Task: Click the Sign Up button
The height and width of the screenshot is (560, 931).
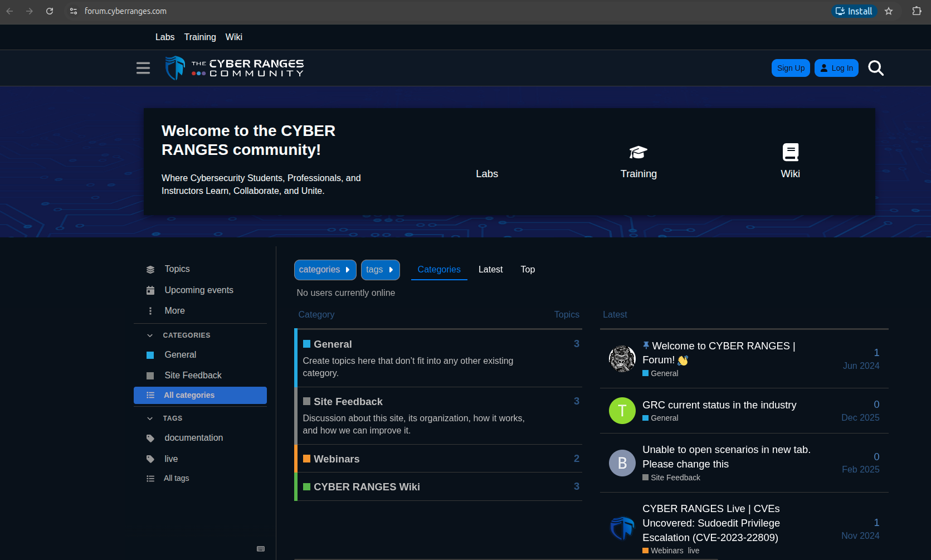Action: click(791, 68)
